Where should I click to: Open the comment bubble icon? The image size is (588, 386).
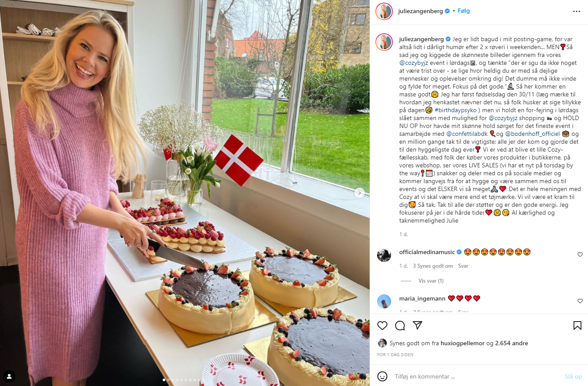(x=400, y=326)
